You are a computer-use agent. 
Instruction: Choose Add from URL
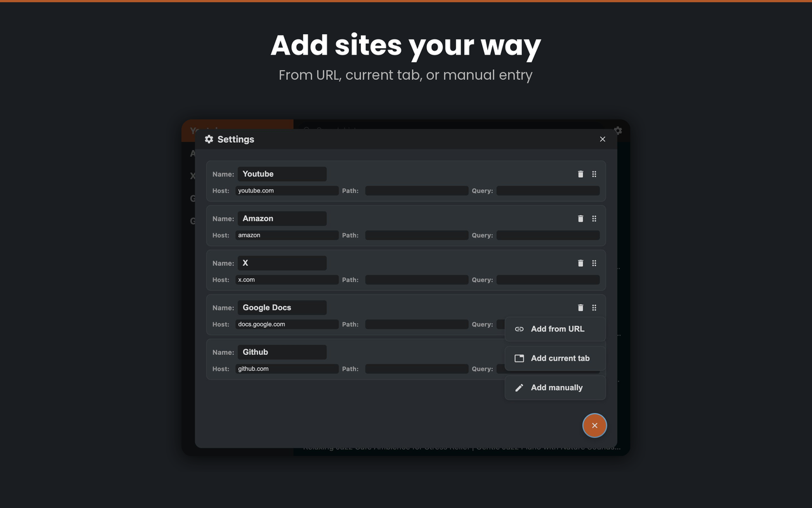(555, 329)
